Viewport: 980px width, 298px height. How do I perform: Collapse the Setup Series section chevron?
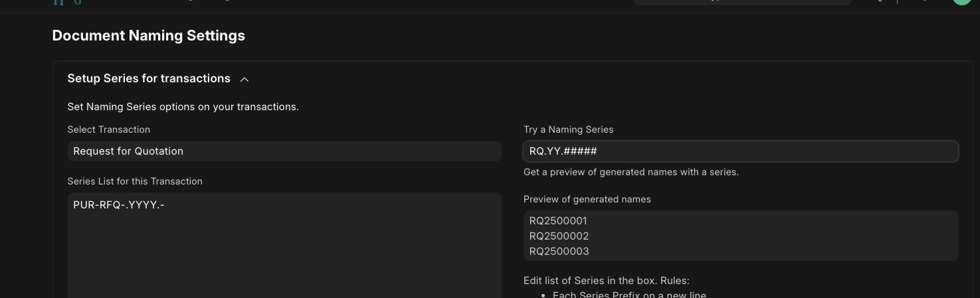pos(245,80)
